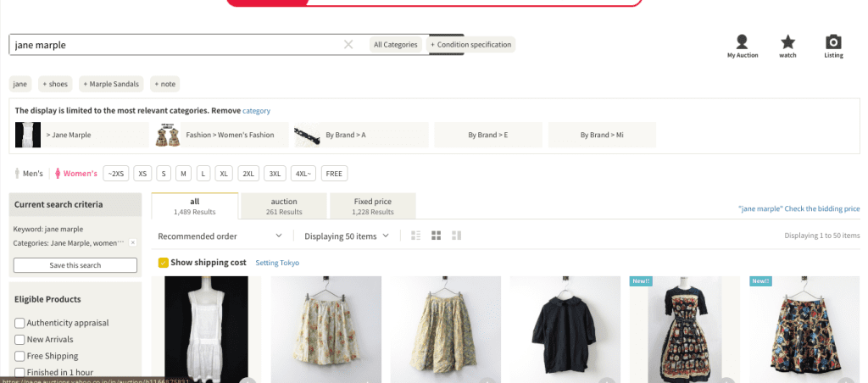Click the watch star icon
The width and height of the screenshot is (868, 383).
787,42
